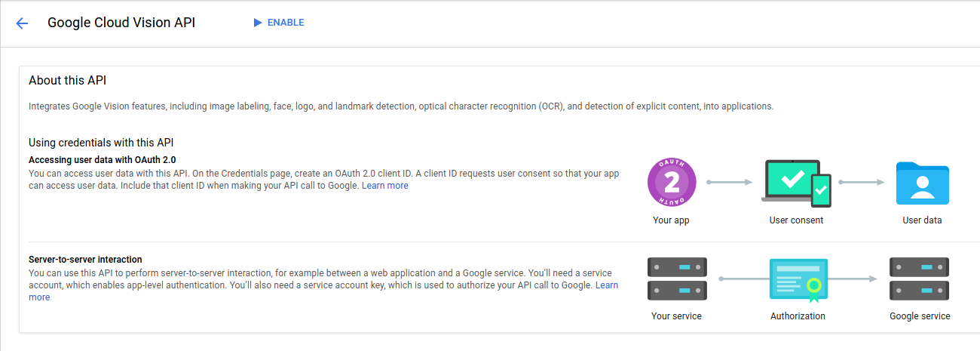Click the User data label

922,220
